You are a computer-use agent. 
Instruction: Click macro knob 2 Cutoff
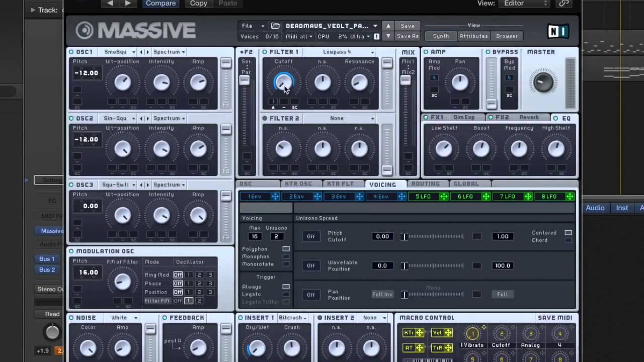tap(501, 333)
